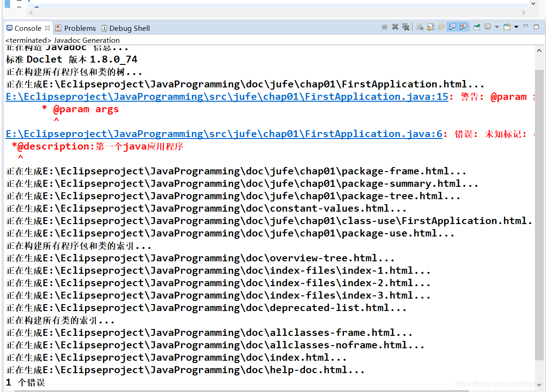Viewport: 546px width, 392px height.
Task: Click the Display Selected Console monitor icon
Action: 488,27
